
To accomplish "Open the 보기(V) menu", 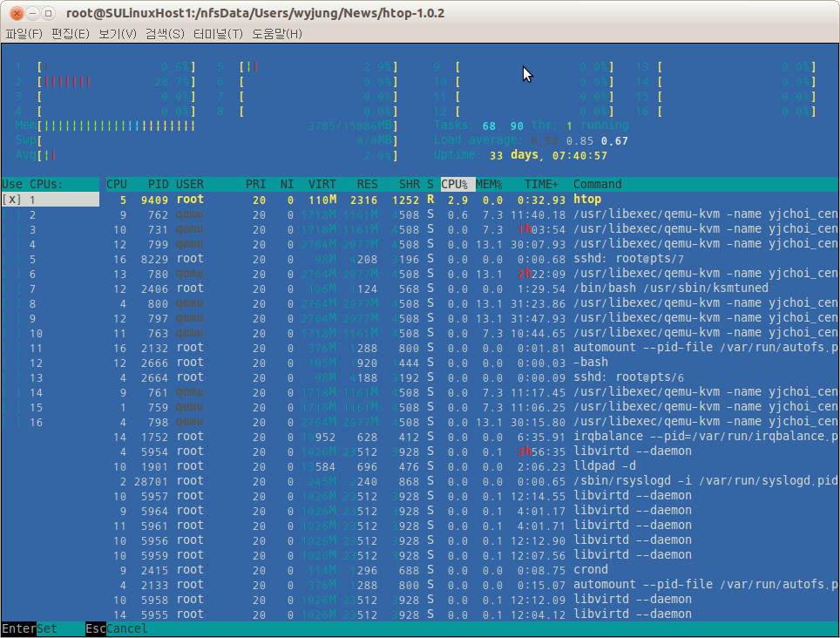I will pos(118,34).
